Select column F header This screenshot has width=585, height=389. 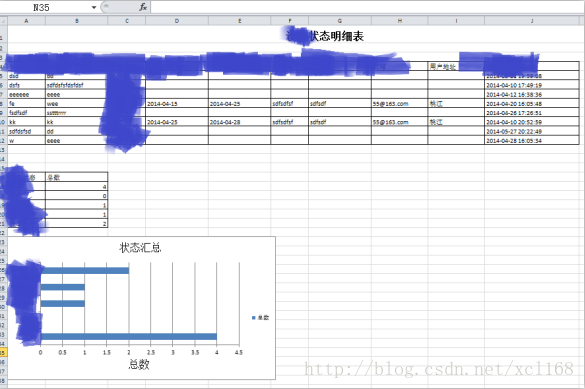pyautogui.click(x=290, y=21)
